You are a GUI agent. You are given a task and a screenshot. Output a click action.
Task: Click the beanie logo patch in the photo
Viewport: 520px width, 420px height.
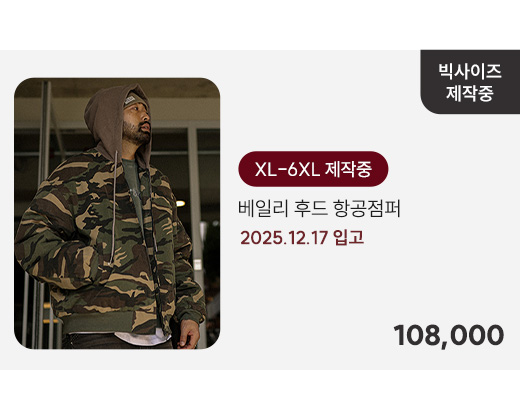131,99
